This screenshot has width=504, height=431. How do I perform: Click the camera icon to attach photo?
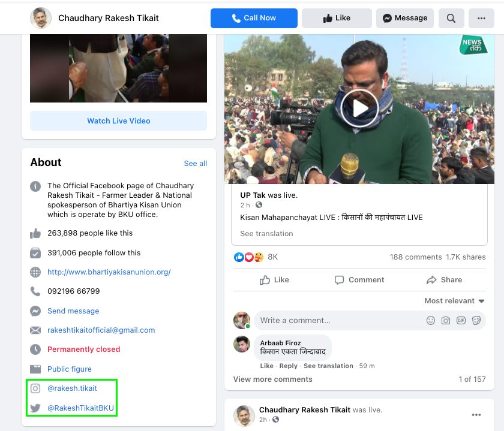pos(446,320)
